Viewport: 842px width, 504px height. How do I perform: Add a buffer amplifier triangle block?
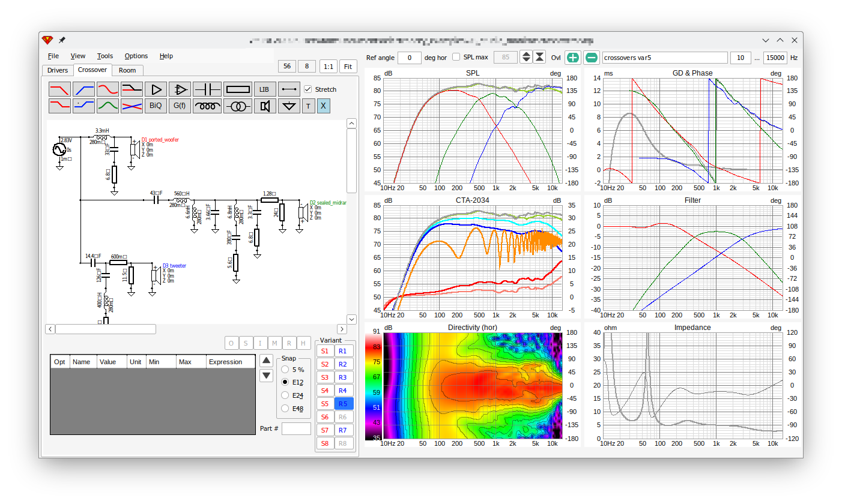pos(156,89)
